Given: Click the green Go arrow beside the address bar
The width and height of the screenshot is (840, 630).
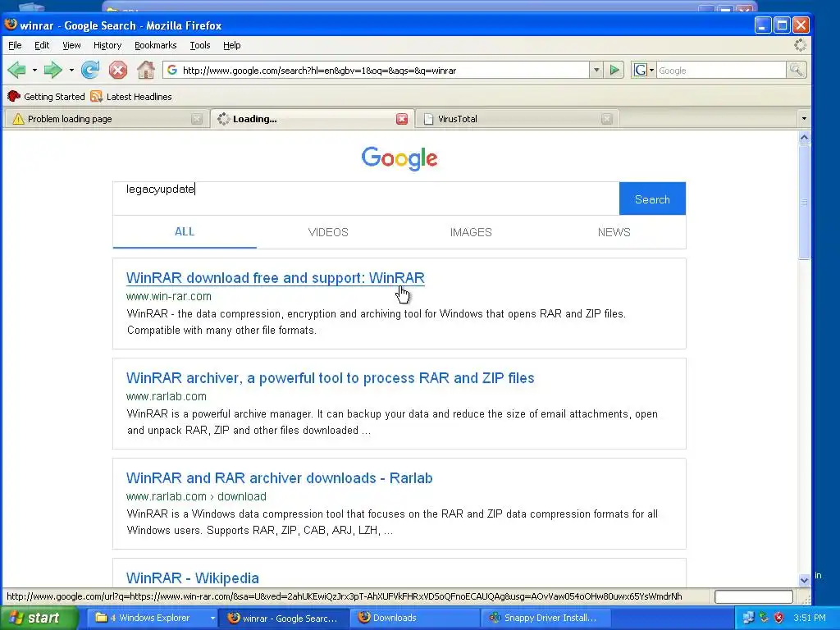Looking at the screenshot, I should tap(615, 70).
